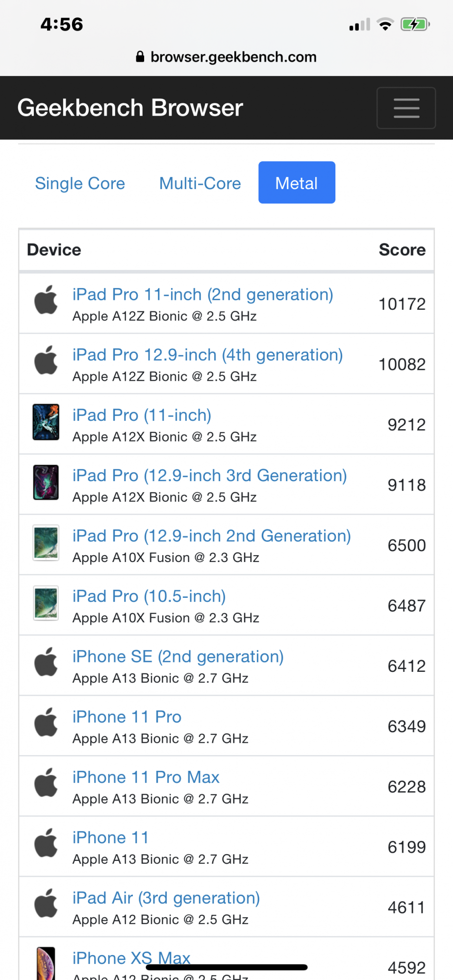This screenshot has height=980, width=453.
Task: Click Apple logo icon beside iPhone SE
Action: coord(46,662)
